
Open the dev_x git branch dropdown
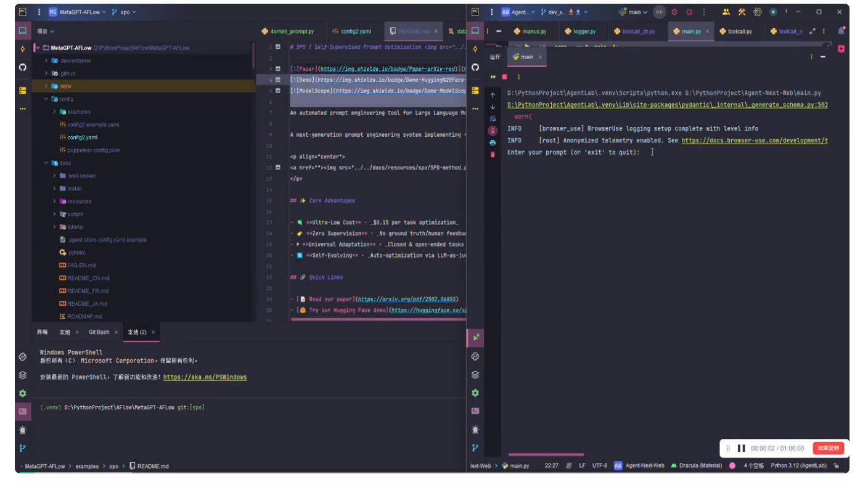coord(564,12)
